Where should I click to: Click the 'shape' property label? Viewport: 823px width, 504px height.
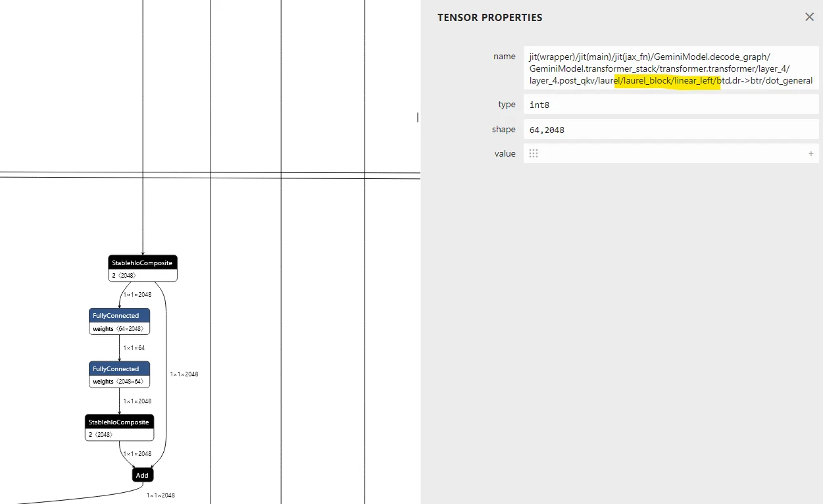coord(504,130)
